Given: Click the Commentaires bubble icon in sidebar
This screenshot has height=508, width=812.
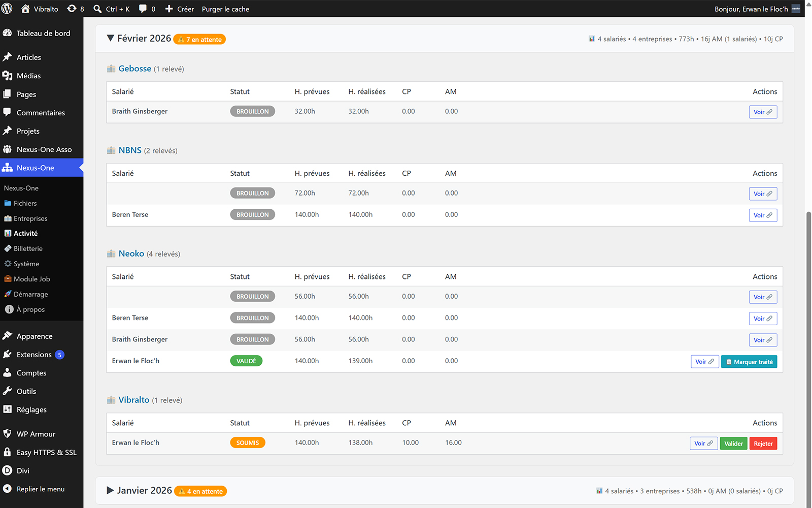Looking at the screenshot, I should pos(7,112).
